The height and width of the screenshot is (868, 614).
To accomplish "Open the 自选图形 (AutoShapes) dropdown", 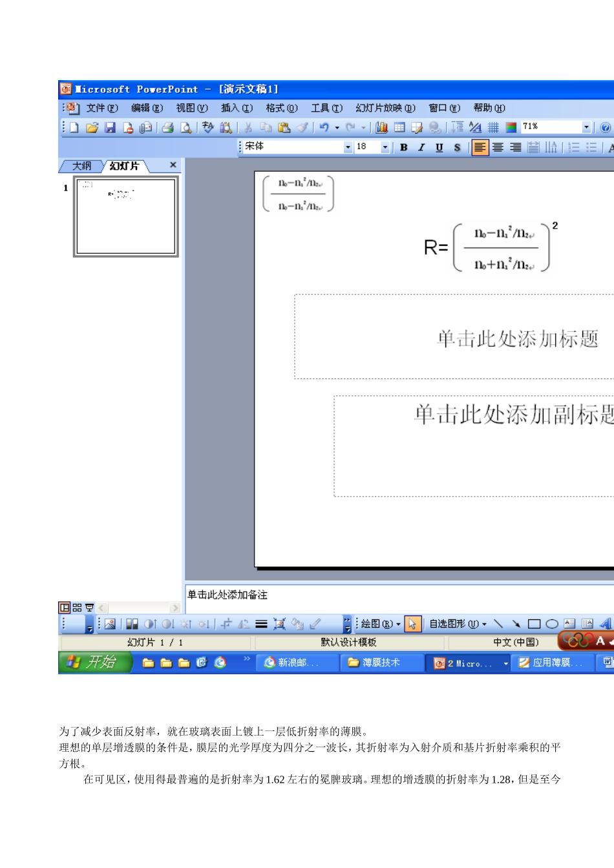I will 458,624.
